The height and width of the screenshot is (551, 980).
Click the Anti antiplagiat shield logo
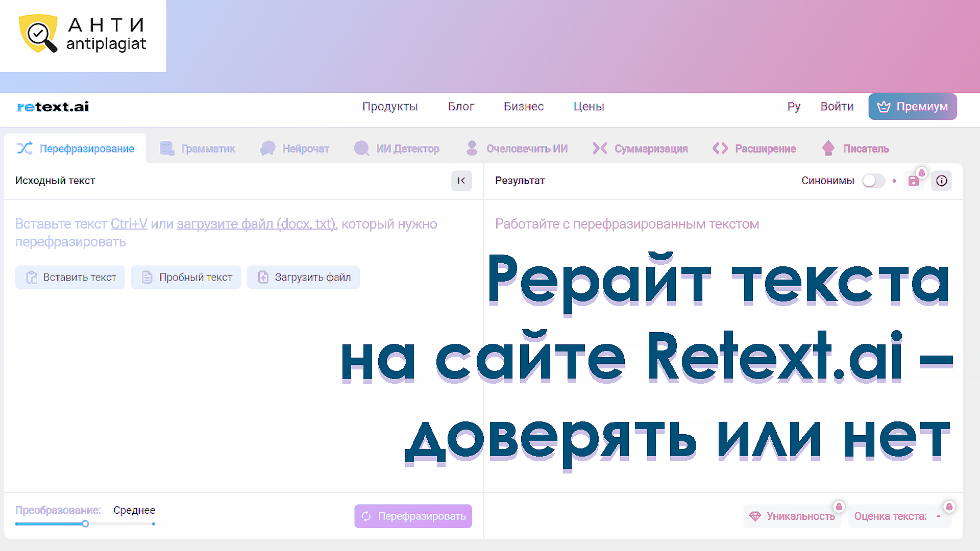tap(38, 34)
